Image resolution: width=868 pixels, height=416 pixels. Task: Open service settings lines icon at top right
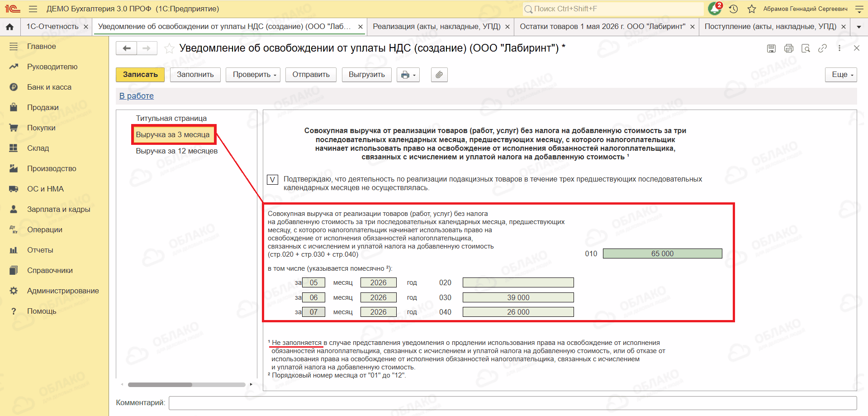[x=859, y=9]
